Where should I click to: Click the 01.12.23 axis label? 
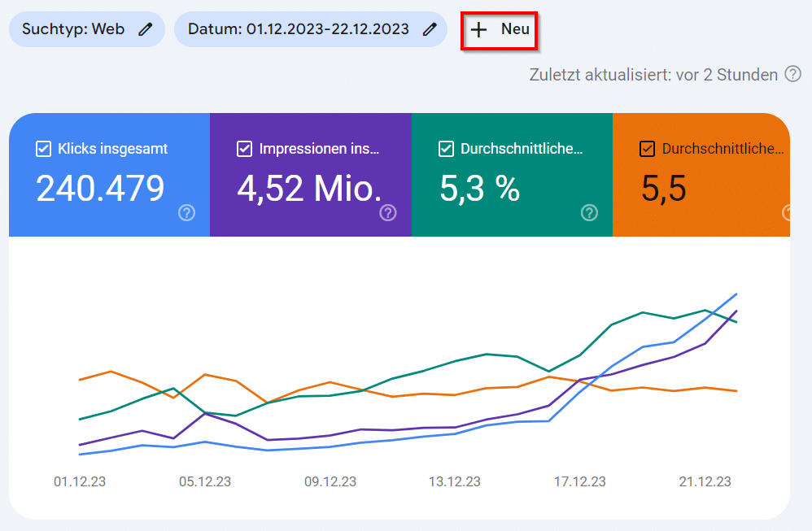coord(79,481)
